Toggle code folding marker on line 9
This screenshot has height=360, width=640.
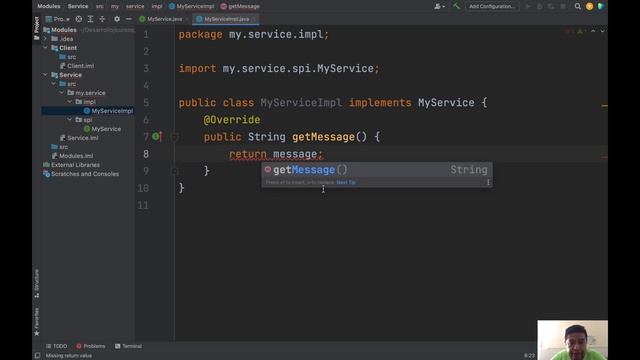tap(174, 171)
